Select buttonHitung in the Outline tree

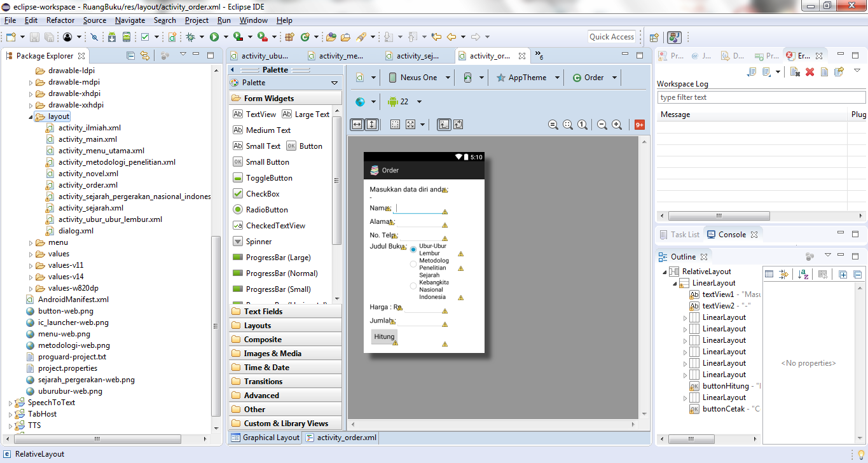pos(726,386)
